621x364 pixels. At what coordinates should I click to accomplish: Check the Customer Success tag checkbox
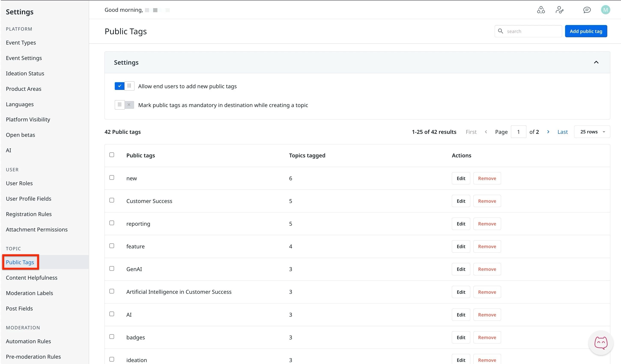[112, 200]
